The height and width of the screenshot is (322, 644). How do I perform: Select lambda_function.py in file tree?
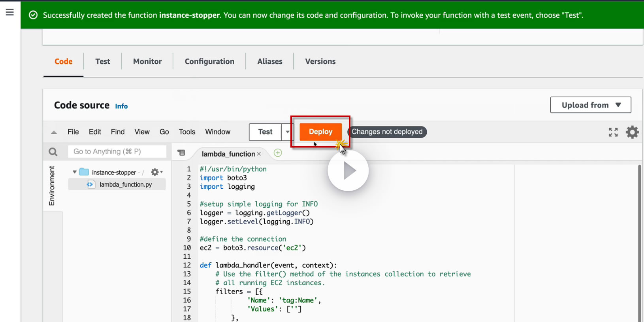click(125, 184)
